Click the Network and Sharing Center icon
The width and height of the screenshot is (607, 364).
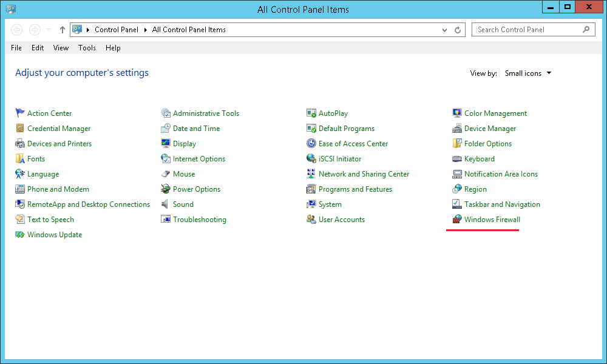coord(311,174)
